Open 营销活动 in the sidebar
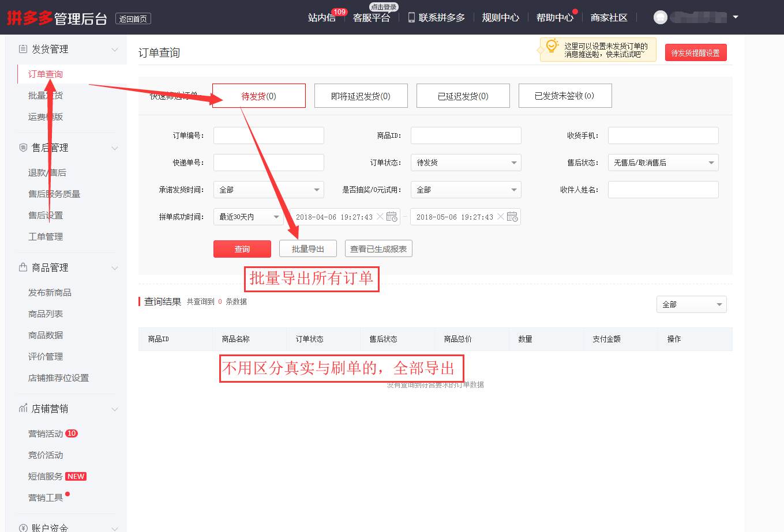Image resolution: width=784 pixels, height=532 pixels. [46, 434]
